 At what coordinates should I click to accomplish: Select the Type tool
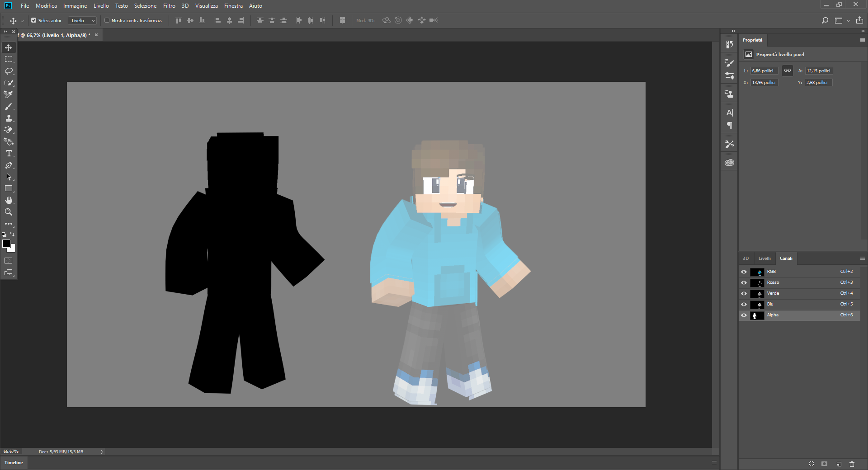(x=9, y=153)
